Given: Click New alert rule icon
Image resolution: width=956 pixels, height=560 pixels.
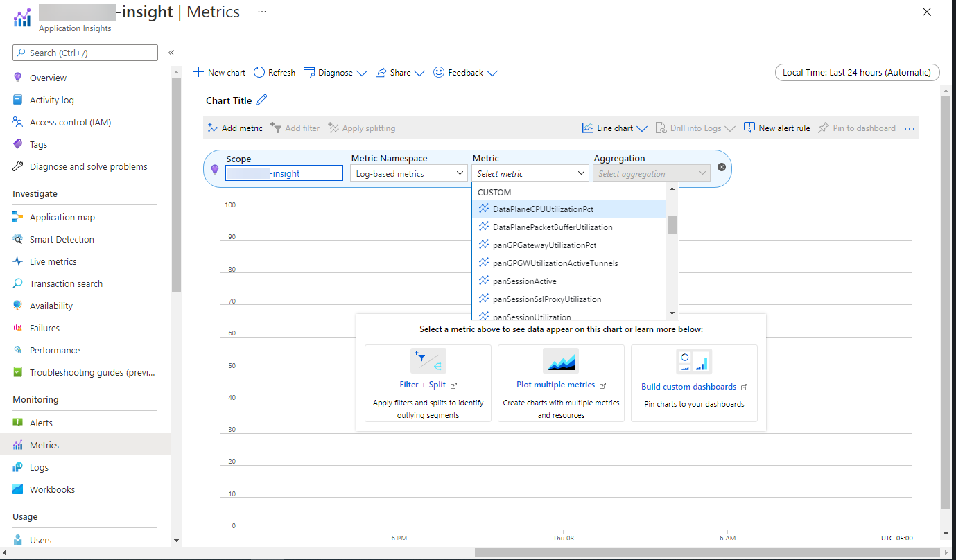Looking at the screenshot, I should coord(749,128).
